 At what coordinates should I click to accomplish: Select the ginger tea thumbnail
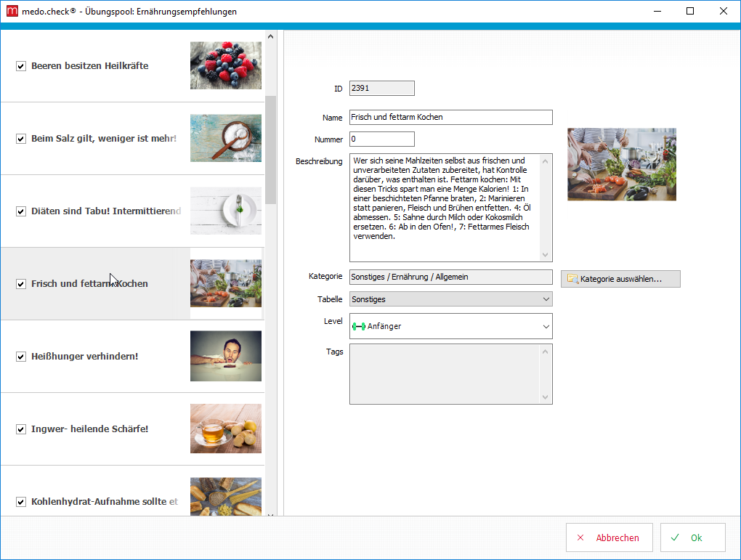(226, 429)
